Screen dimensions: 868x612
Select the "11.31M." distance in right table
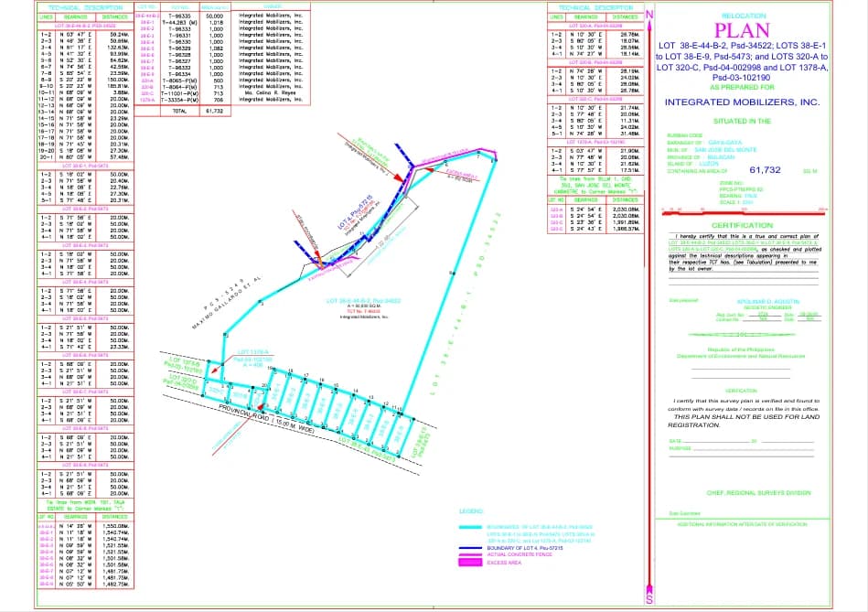coord(630,121)
